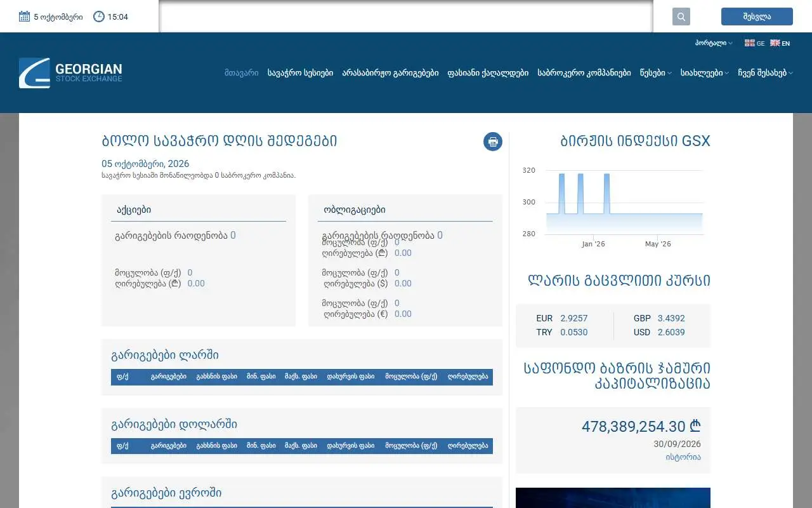Click the search magnifier button

(x=681, y=17)
